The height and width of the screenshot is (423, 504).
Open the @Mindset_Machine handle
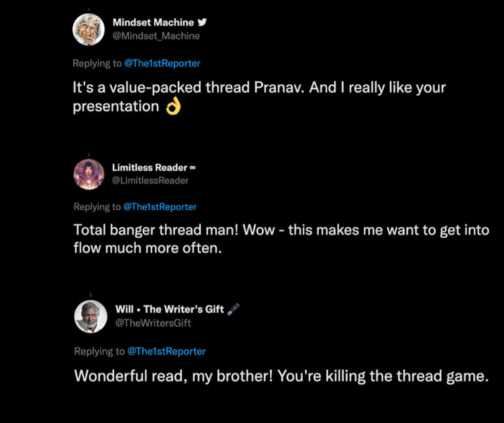click(156, 35)
